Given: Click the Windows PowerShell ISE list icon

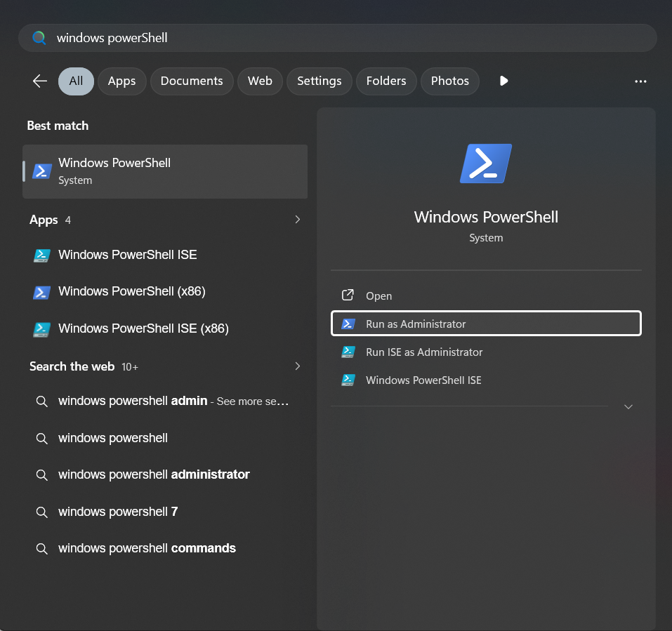Looking at the screenshot, I should tap(42, 255).
